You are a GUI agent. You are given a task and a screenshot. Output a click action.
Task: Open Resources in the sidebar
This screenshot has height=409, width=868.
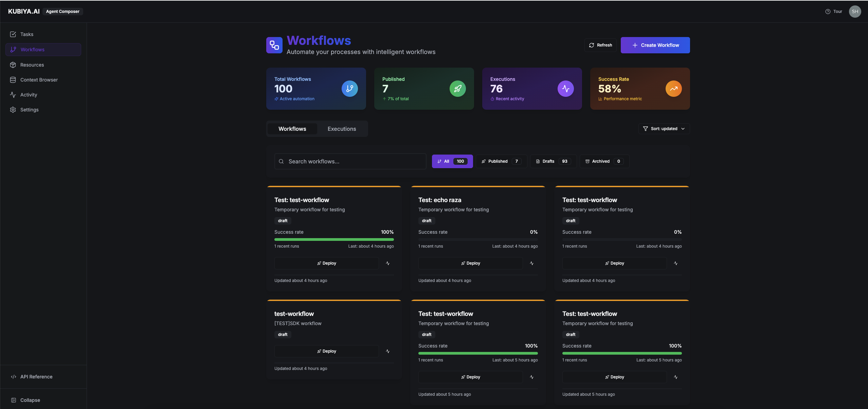tap(32, 65)
